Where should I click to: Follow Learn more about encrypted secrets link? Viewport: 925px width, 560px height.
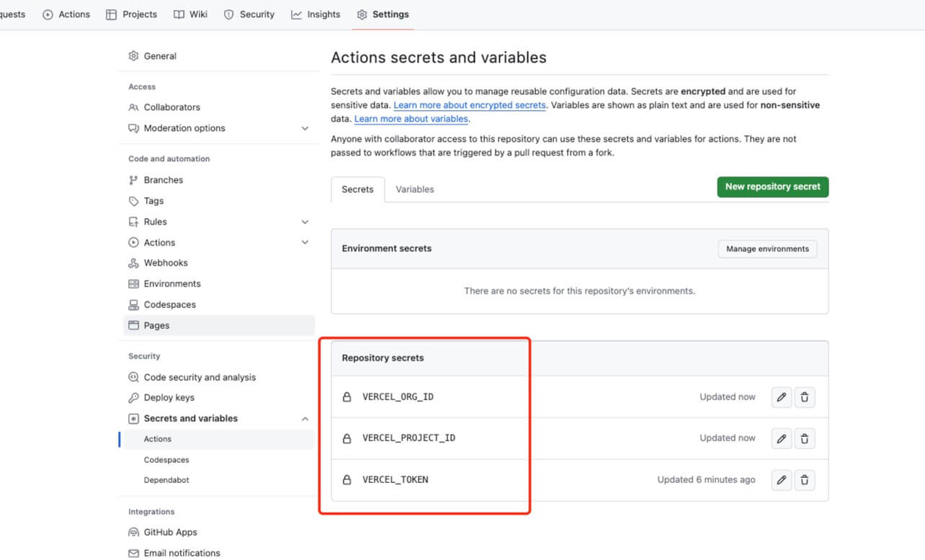(470, 105)
